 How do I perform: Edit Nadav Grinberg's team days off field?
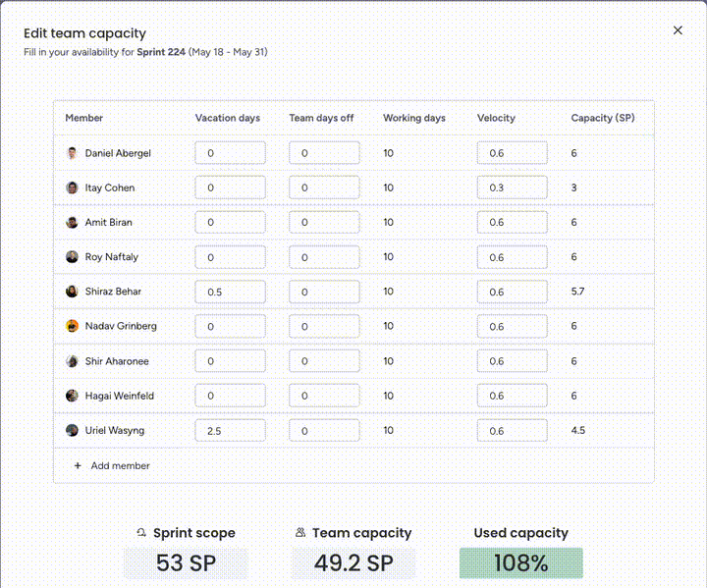tap(324, 326)
